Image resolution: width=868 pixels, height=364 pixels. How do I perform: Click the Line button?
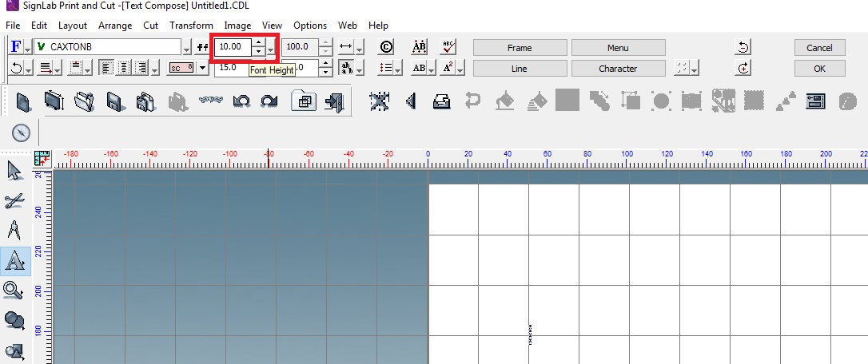pos(520,69)
